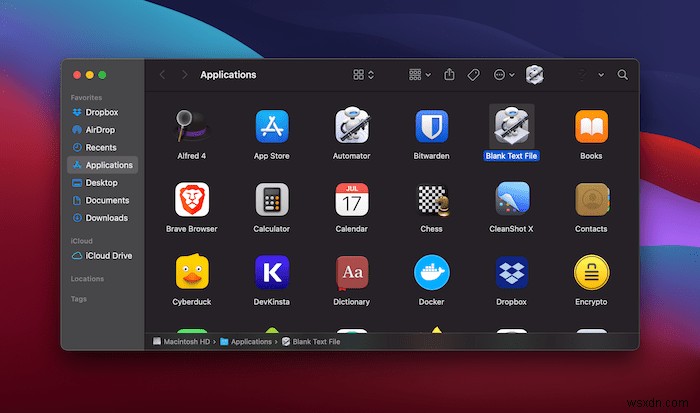Expand the Group By dropdown
700x413 pixels.
click(x=420, y=75)
